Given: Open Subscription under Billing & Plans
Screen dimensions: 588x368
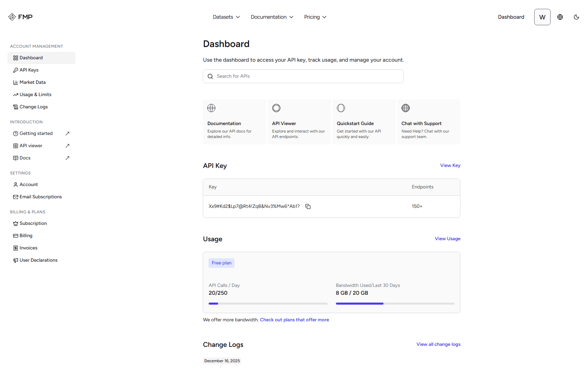Looking at the screenshot, I should tap(42, 224).
